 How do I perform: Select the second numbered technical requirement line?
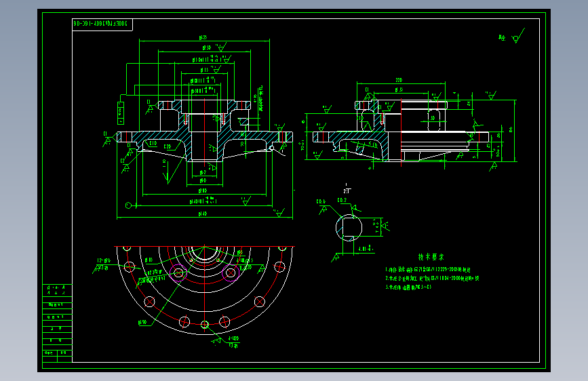pyautogui.click(x=432, y=278)
